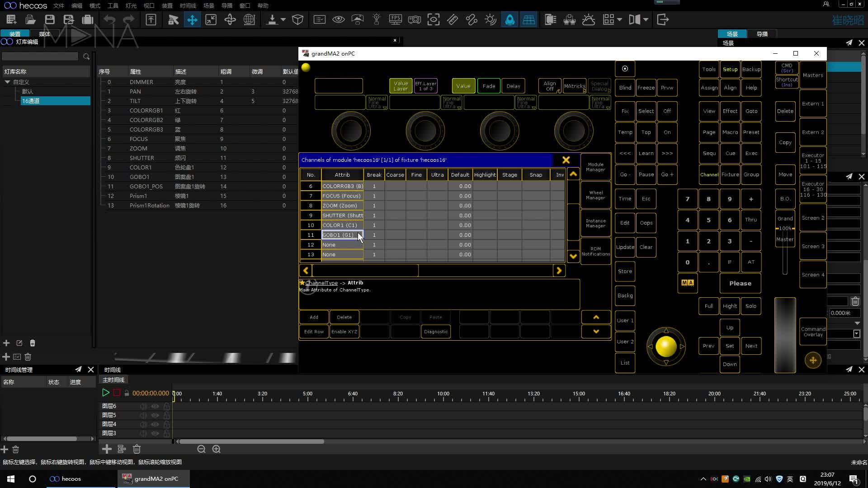Click the Module Manager button
This screenshot has width=868, height=488.
coord(595,167)
